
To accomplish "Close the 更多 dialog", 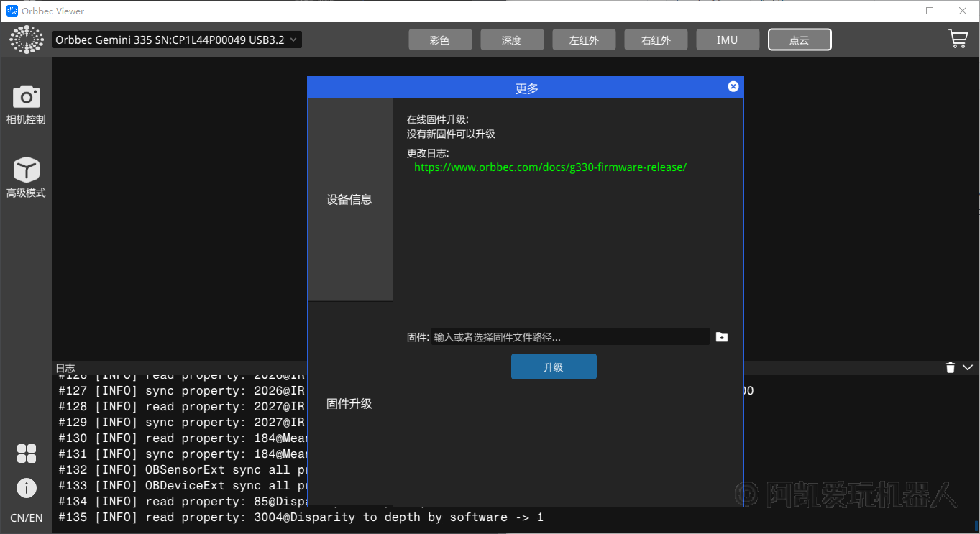I will click(x=733, y=86).
